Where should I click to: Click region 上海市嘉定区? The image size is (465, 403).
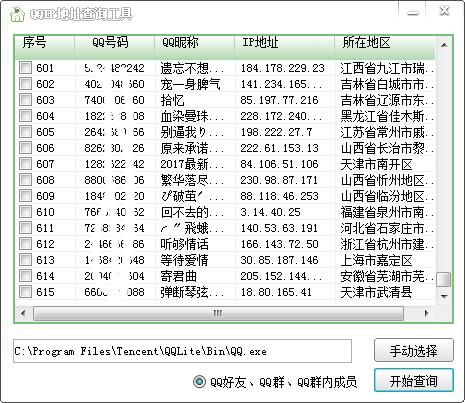click(x=376, y=260)
